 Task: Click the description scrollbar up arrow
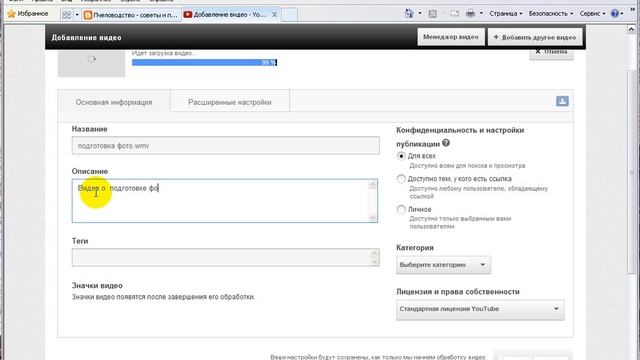372,185
